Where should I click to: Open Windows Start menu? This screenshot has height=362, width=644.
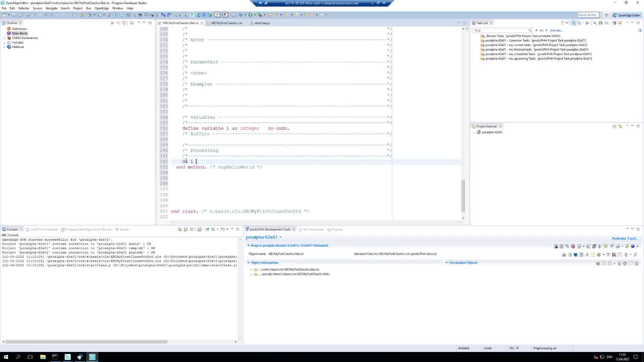pos(6,357)
